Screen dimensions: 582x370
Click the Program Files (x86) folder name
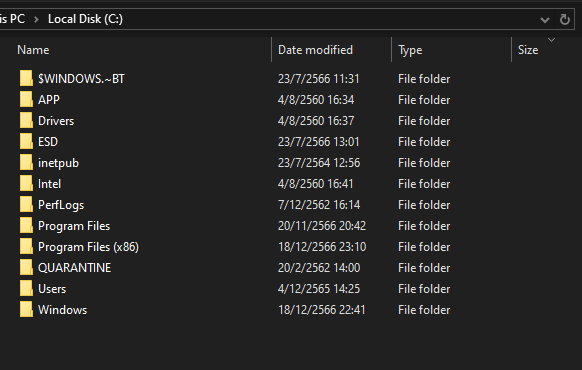88,247
